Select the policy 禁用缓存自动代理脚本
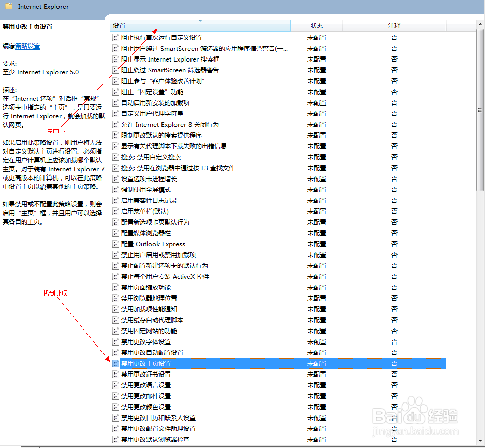 click(152, 320)
